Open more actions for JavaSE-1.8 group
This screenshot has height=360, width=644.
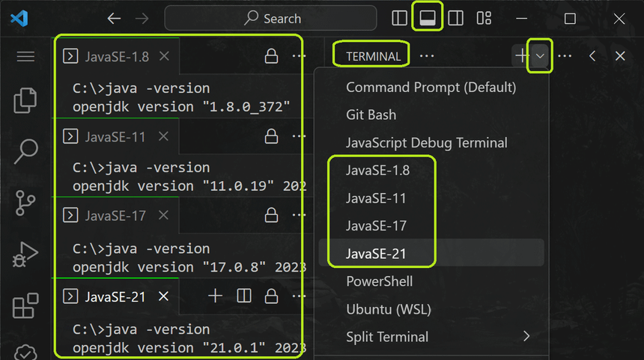click(299, 56)
